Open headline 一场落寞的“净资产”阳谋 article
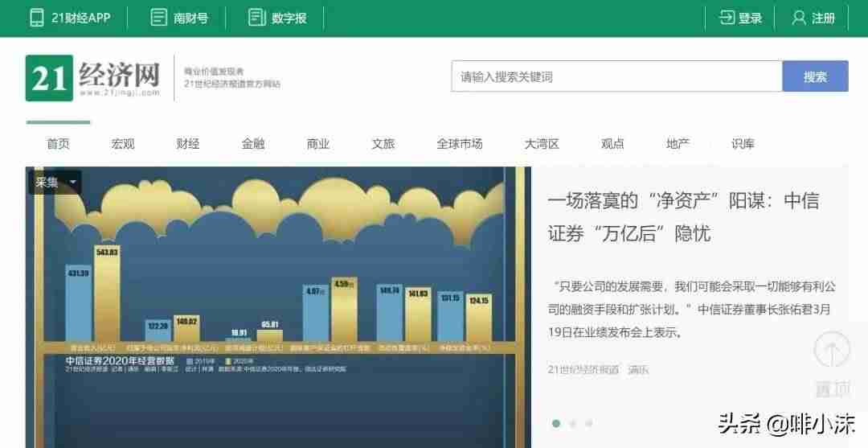This screenshot has height=448, width=868. pyautogui.click(x=684, y=217)
